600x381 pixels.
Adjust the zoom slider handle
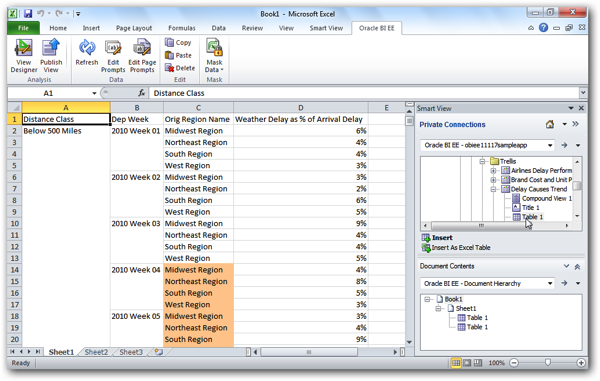548,362
